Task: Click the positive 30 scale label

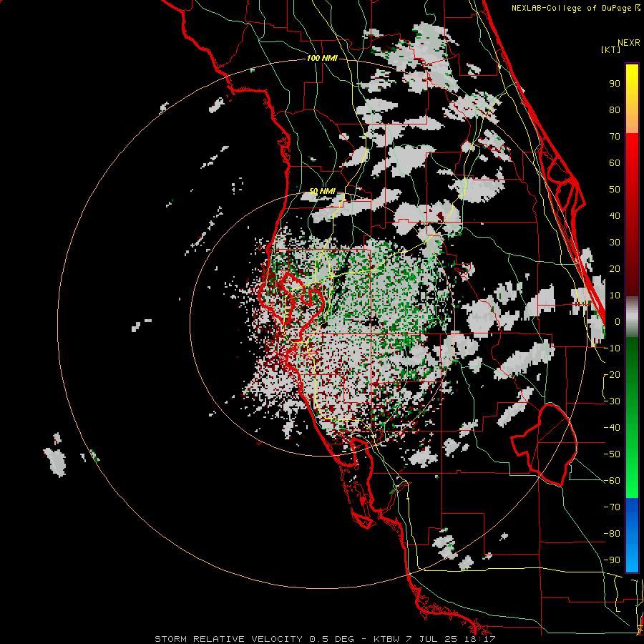Action: coord(615,243)
